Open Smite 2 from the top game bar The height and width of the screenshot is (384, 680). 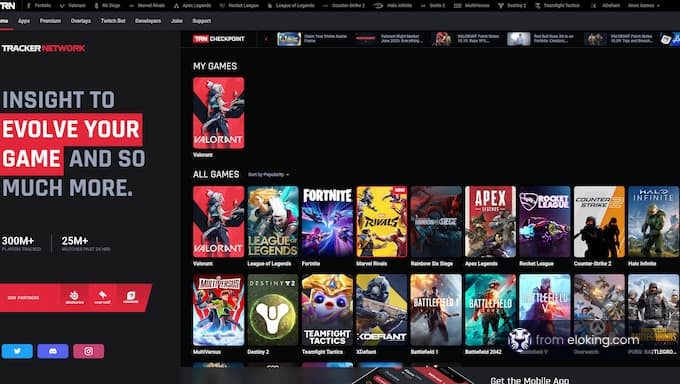click(433, 6)
